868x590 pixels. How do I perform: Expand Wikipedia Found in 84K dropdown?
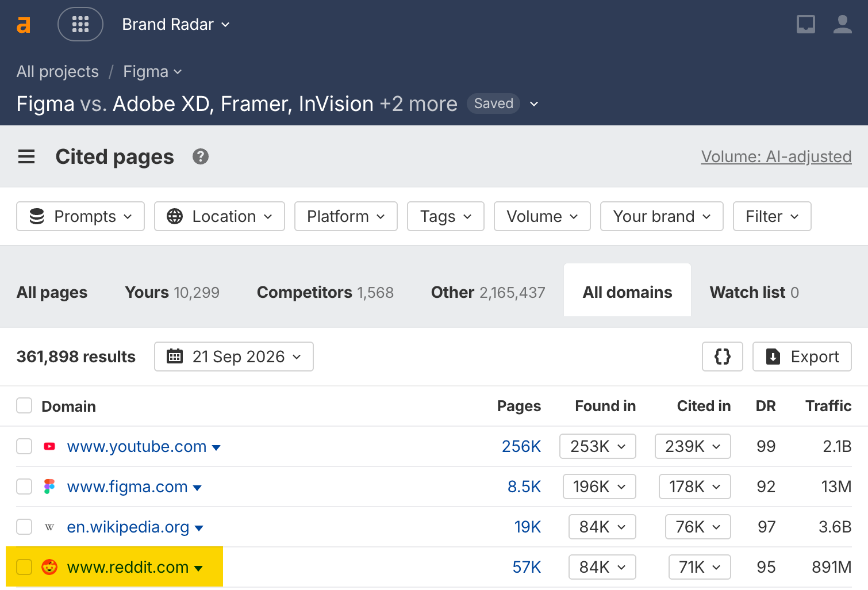(602, 527)
